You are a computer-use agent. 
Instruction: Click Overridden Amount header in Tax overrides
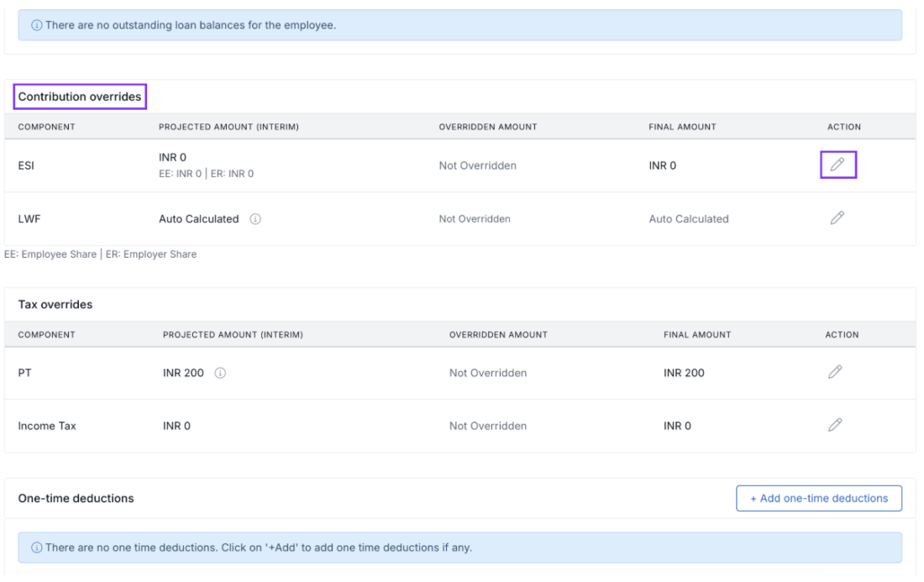[x=498, y=334]
